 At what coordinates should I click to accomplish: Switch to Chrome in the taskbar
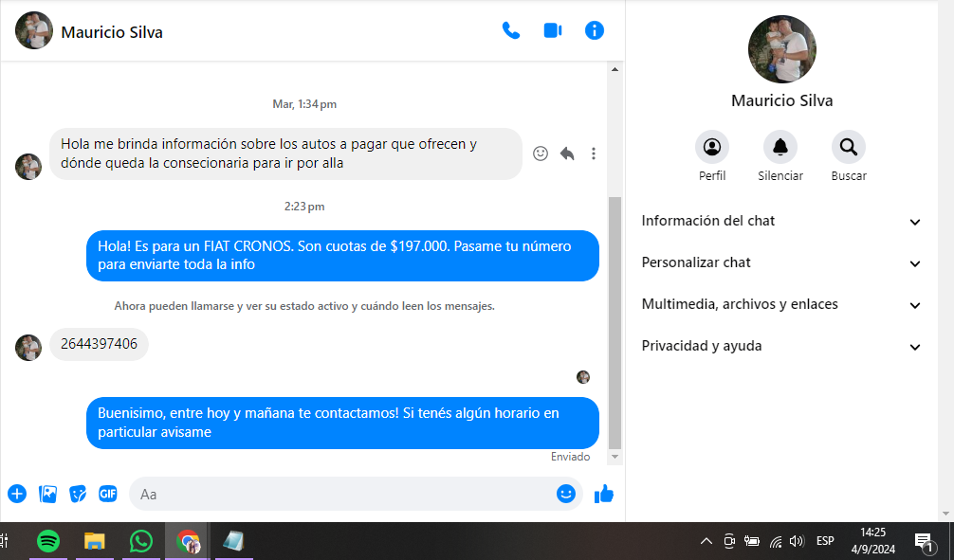(188, 540)
